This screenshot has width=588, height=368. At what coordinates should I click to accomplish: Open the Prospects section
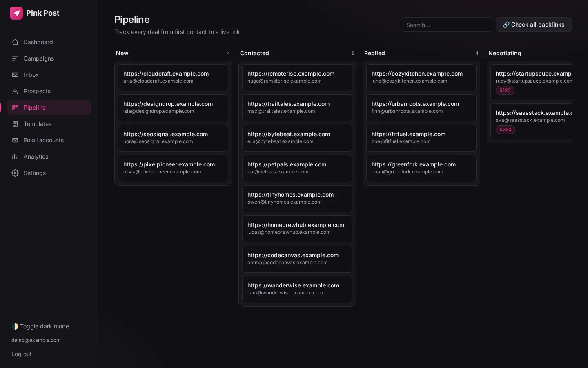pos(49,91)
